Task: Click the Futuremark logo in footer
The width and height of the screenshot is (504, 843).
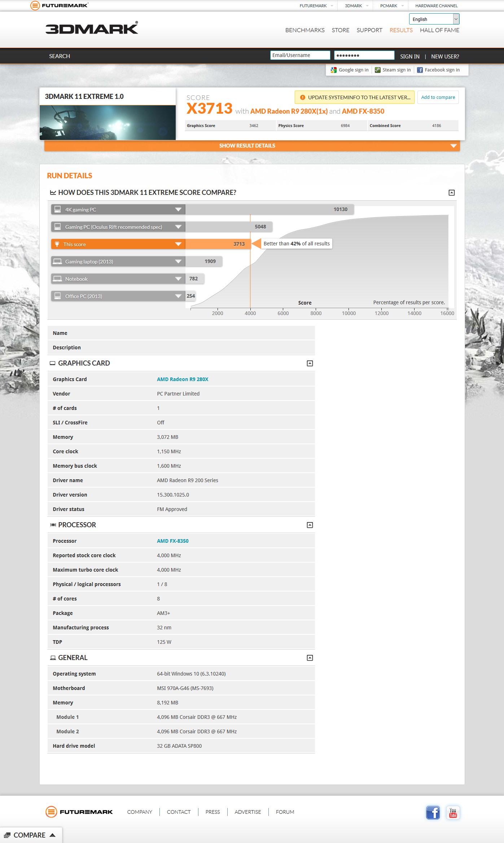Action: click(79, 812)
